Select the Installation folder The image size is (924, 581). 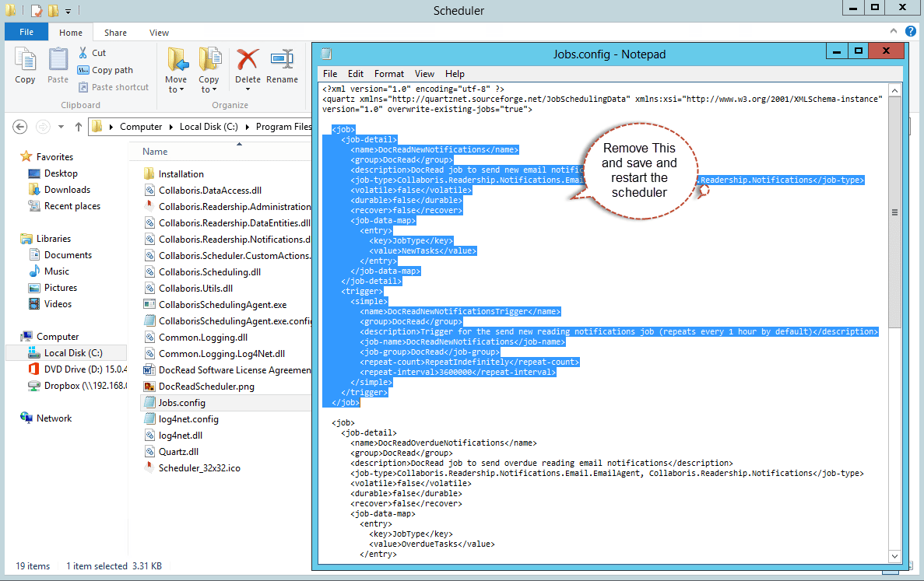(181, 174)
